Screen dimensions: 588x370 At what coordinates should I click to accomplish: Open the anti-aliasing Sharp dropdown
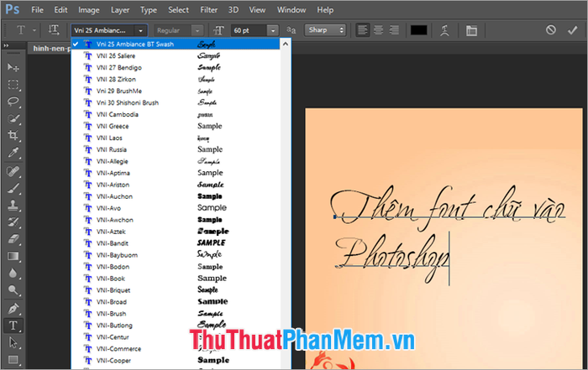pos(325,30)
